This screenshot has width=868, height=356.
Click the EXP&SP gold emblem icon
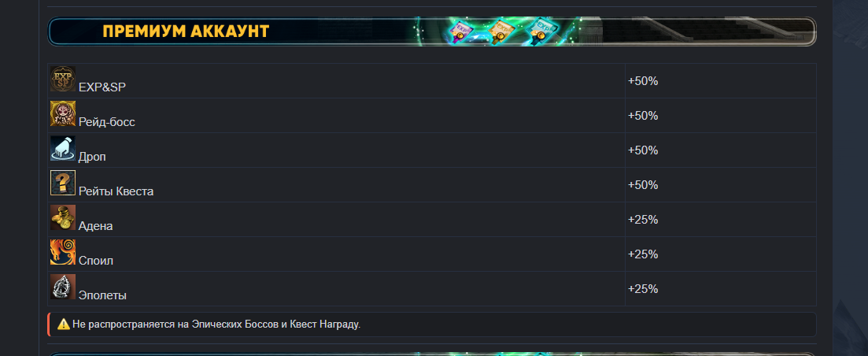pos(62,79)
